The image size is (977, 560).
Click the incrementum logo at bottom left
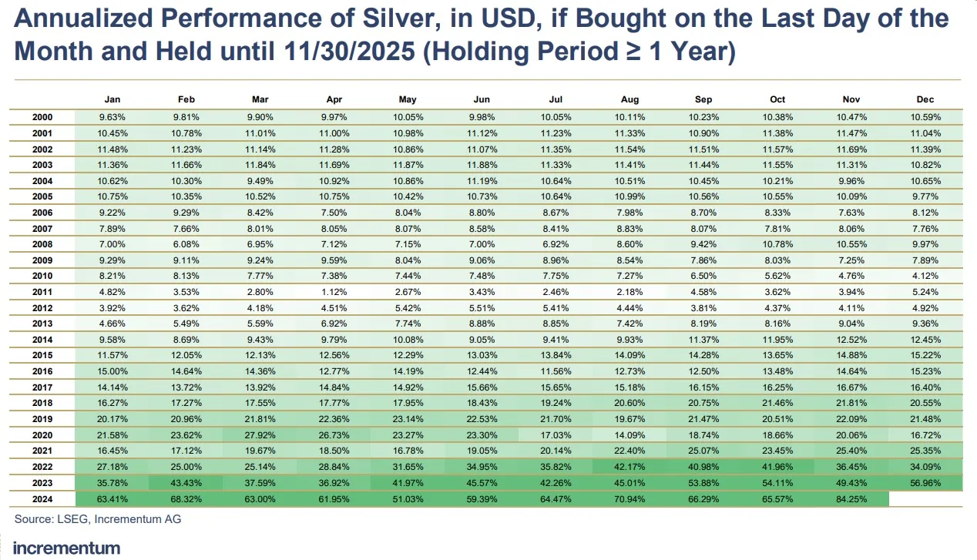[67, 548]
